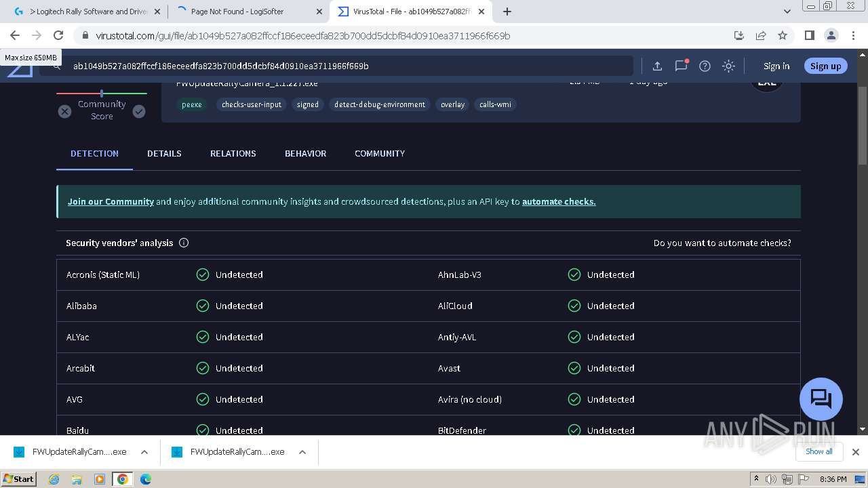Open the BEHAVIOR tab
This screenshot has height=488, width=868.
click(x=305, y=154)
